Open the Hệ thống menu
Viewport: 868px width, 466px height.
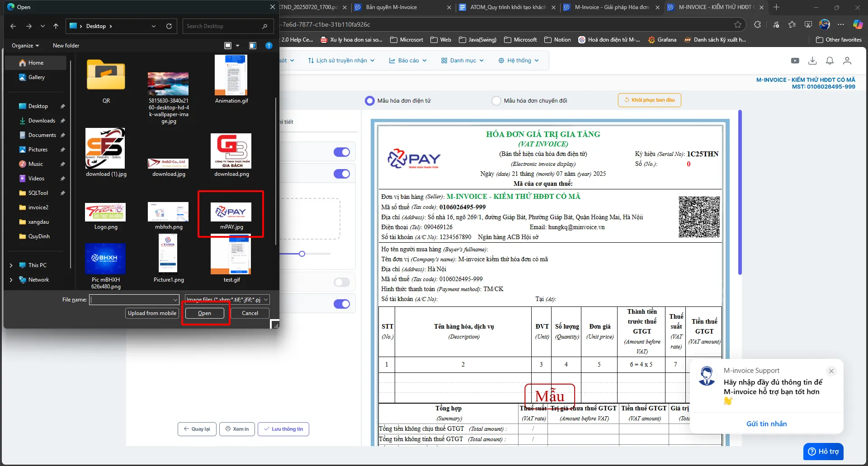(x=519, y=61)
